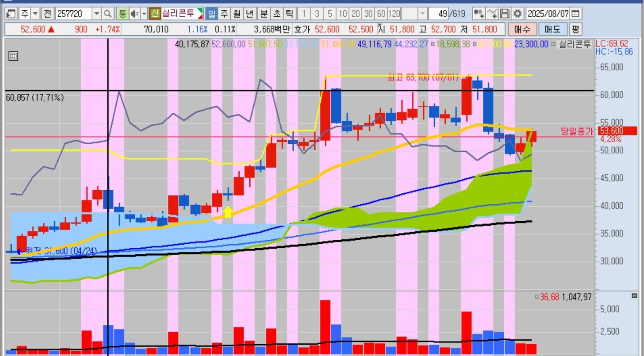644x356 pixels.
Task: Click the 매도 sell button
Action: [552, 30]
